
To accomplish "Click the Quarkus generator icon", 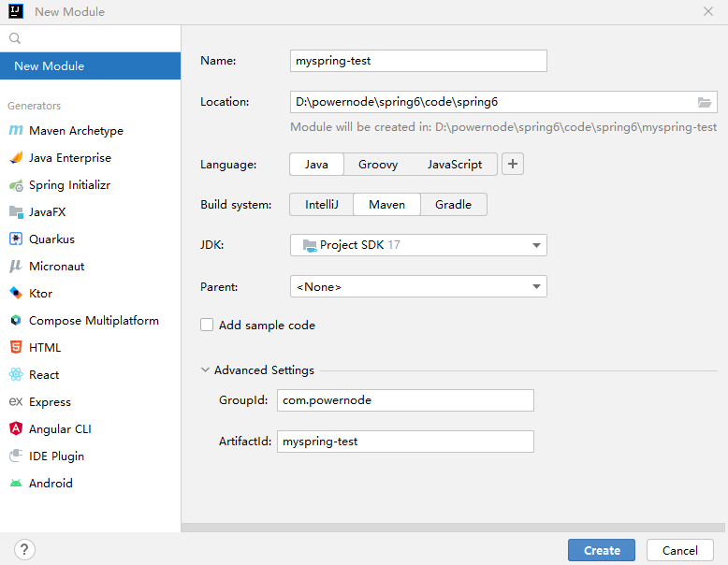I will (x=16, y=239).
